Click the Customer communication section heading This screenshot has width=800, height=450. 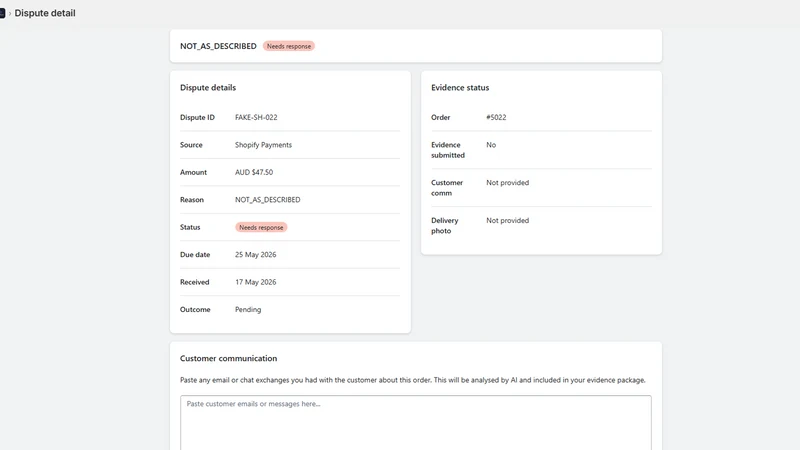(x=228, y=359)
